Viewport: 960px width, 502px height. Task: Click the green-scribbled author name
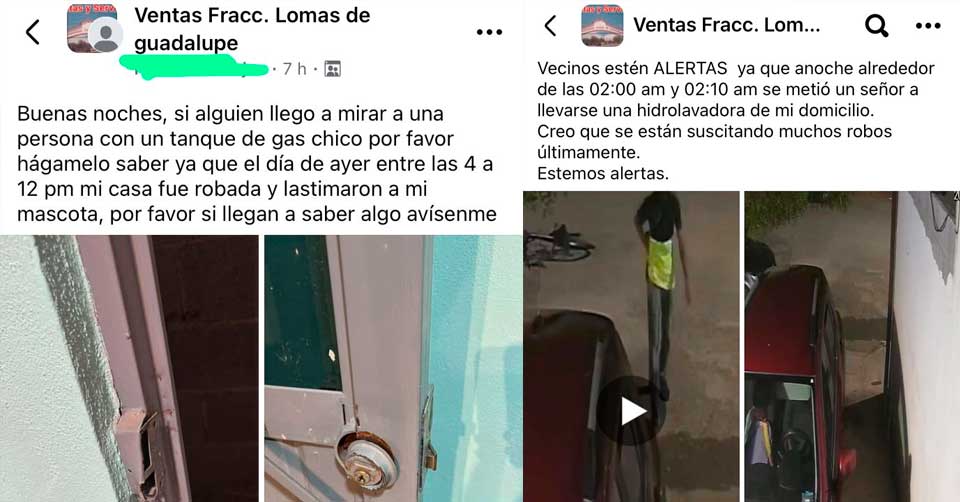(x=194, y=67)
